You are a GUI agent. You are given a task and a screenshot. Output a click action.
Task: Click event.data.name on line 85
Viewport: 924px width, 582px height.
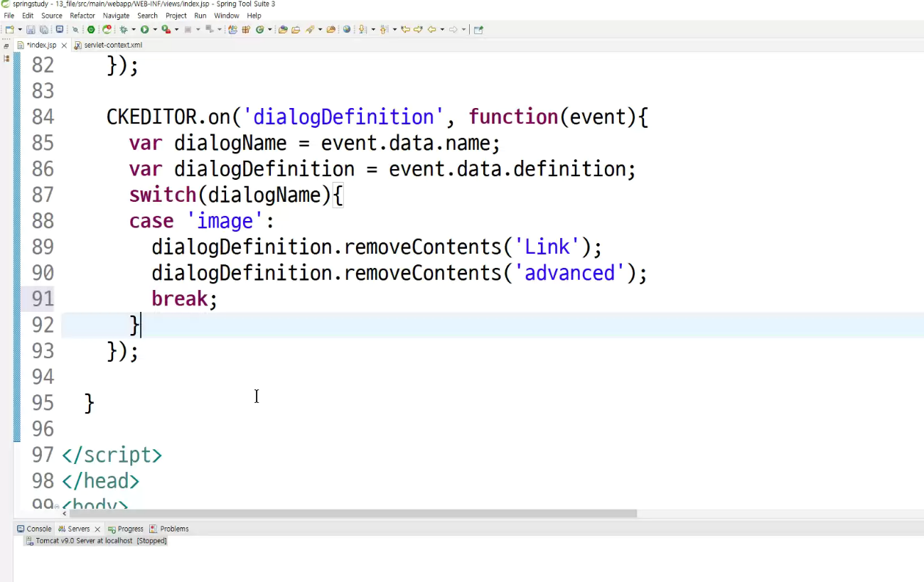[405, 143]
